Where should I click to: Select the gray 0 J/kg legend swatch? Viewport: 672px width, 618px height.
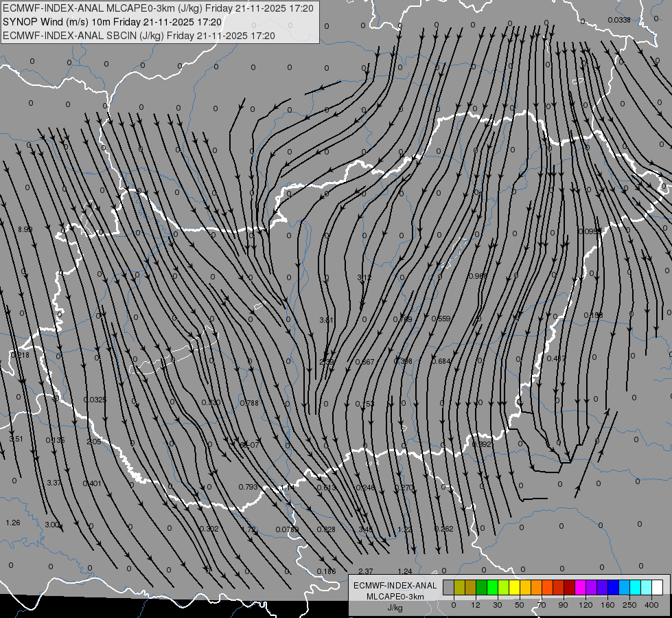coord(449,588)
